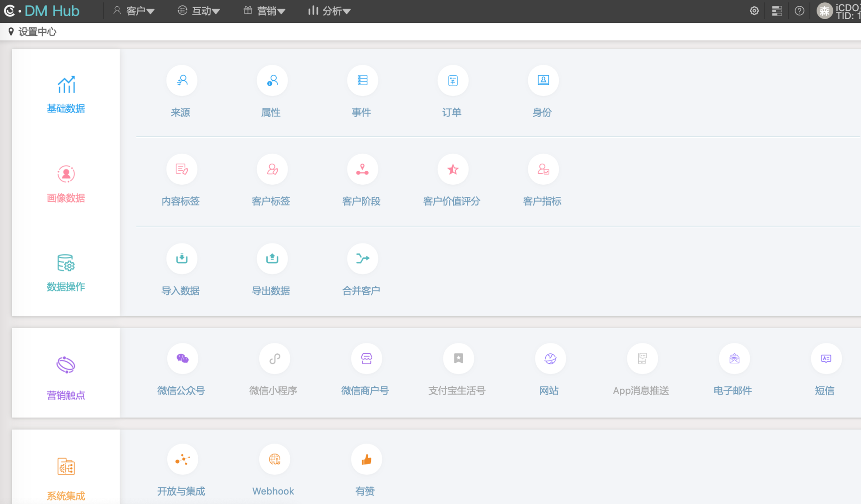861x504 pixels.
Task: Expand the 互动 dropdown menu
Action: 199,11
